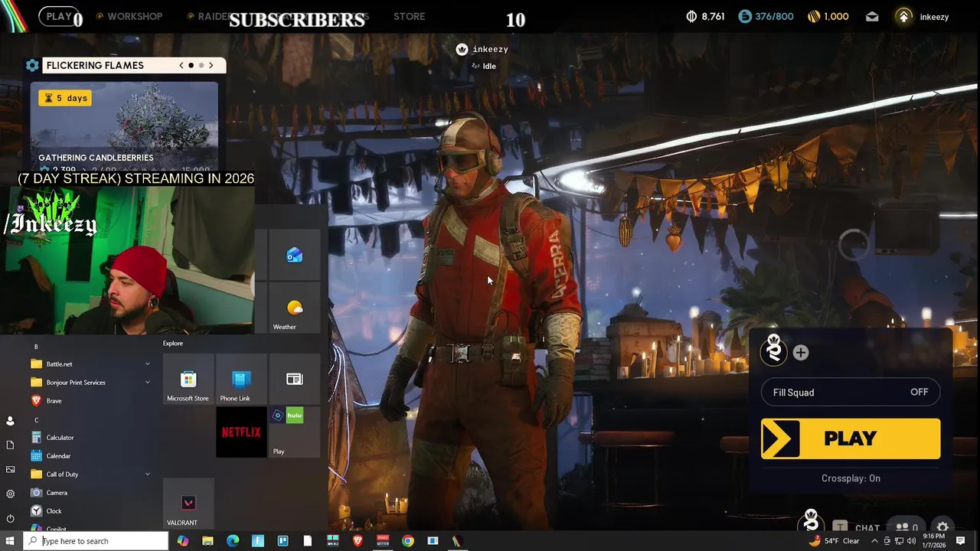Jump to letter B section header
This screenshot has width=980, height=551.
[x=36, y=347]
